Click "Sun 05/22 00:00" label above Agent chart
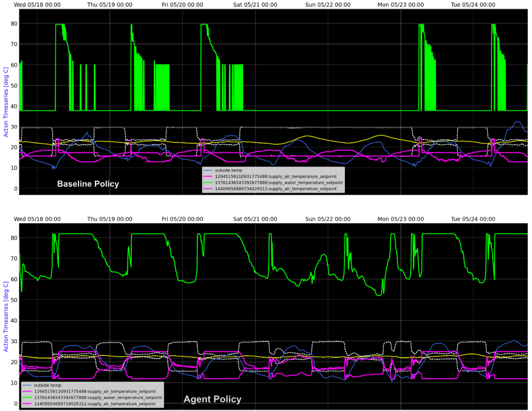Screen dimensions: 532x411 (x=328, y=219)
